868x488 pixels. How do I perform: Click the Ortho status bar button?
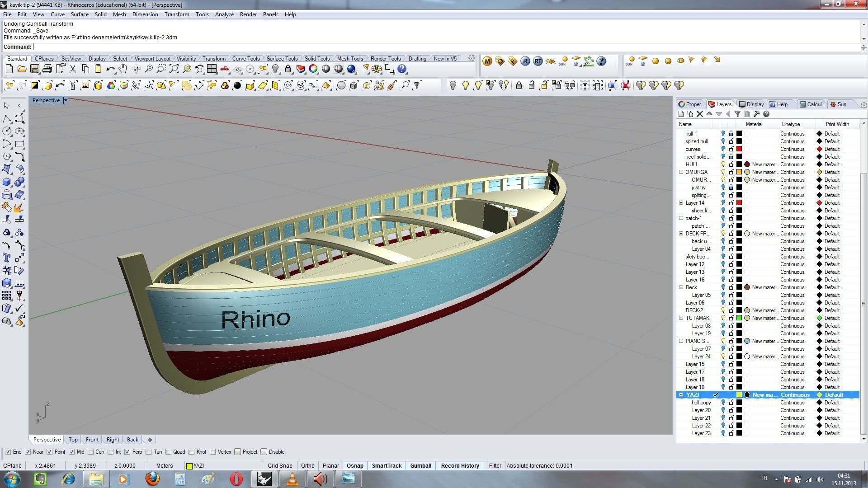point(307,466)
